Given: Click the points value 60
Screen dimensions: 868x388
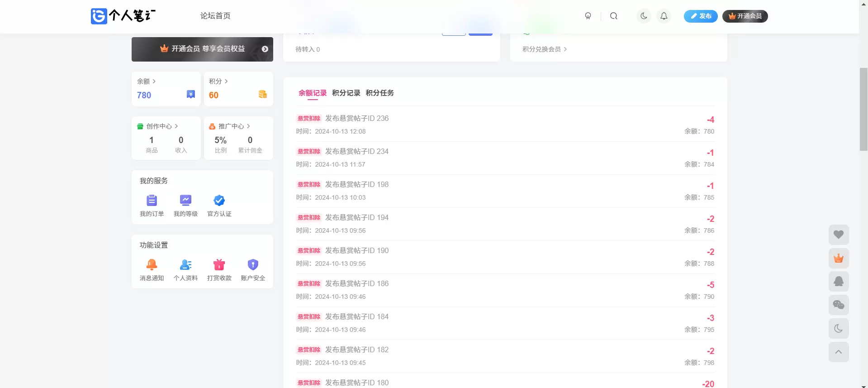Looking at the screenshot, I should pyautogui.click(x=213, y=95).
